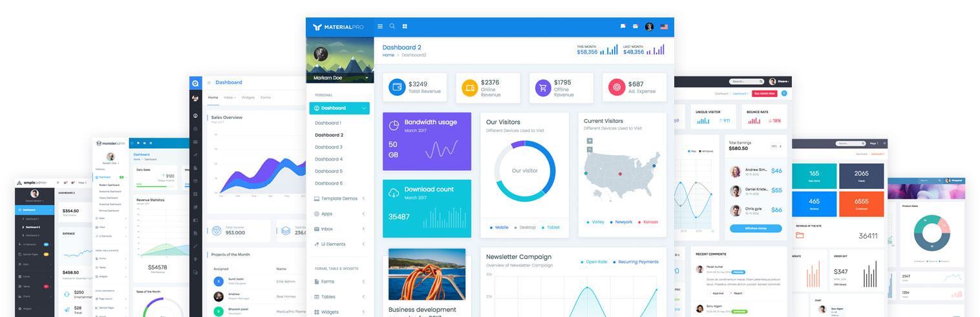Click the Total Income icon in Elite admin

(216, 230)
